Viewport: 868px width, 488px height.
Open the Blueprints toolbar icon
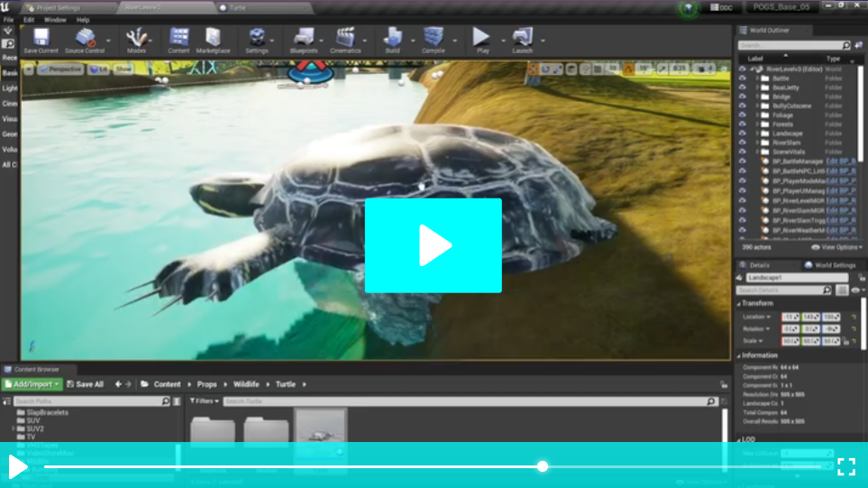(x=304, y=37)
